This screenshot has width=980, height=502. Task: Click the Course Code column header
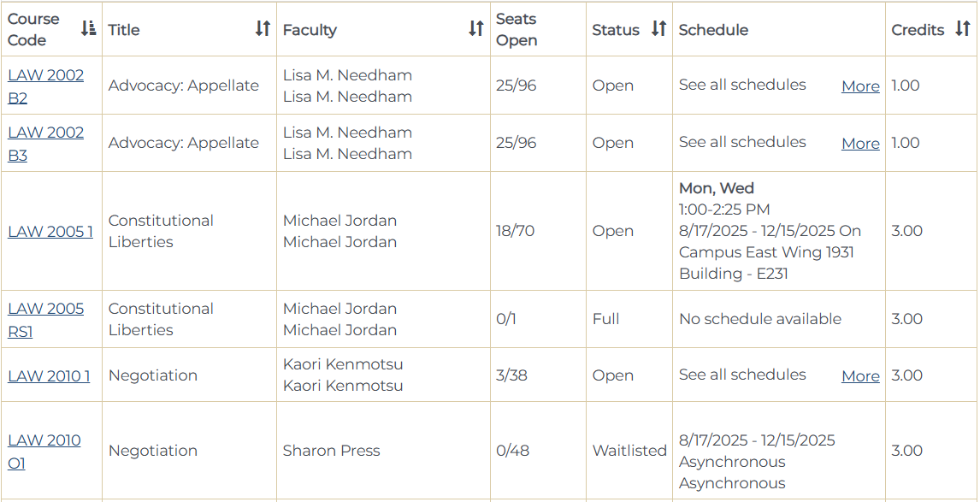(x=34, y=29)
